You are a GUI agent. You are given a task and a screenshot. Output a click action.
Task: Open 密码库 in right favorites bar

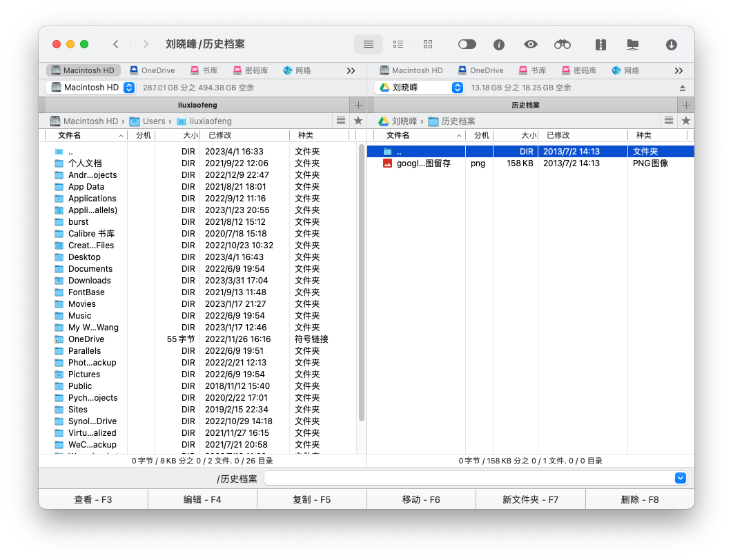(x=579, y=70)
